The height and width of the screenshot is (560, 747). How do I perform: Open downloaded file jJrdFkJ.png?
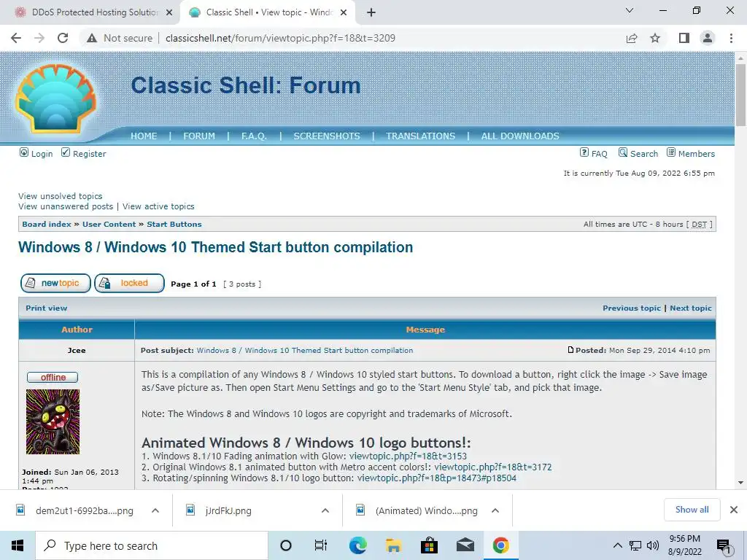(x=228, y=511)
